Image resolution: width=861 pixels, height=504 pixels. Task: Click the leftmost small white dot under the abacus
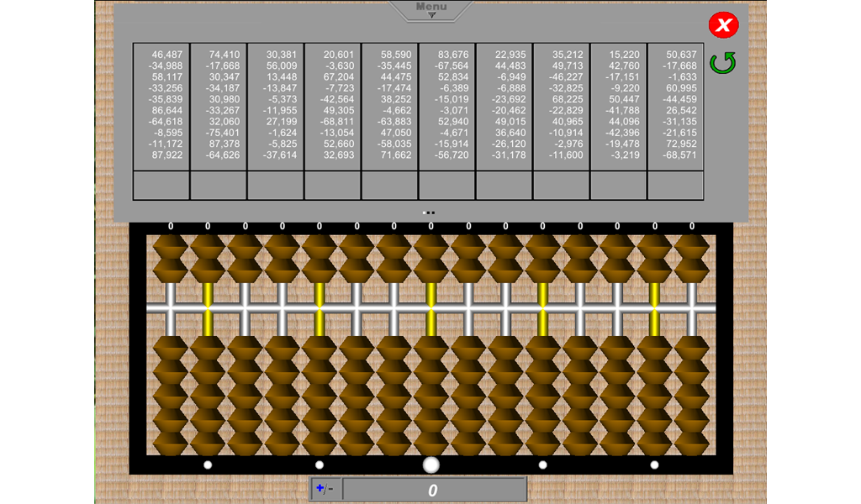(x=208, y=465)
